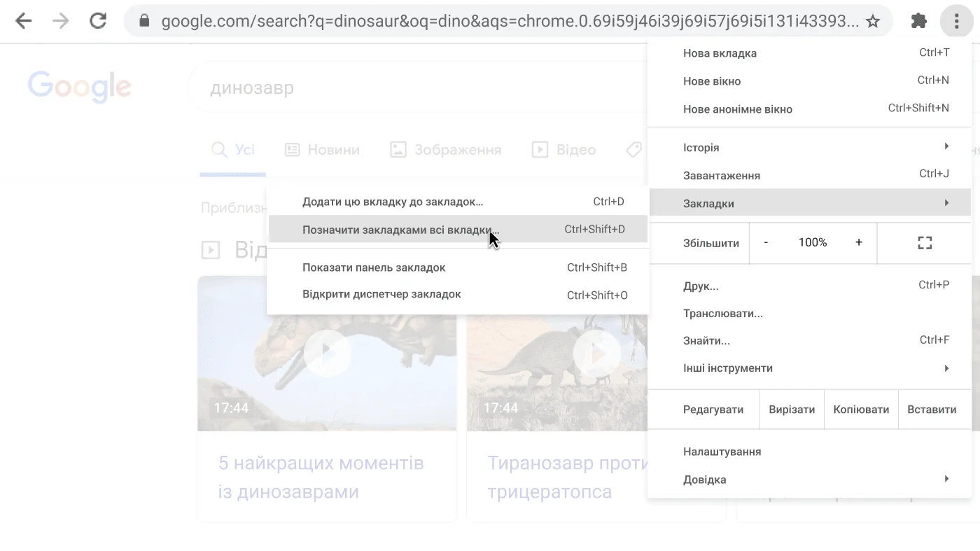Open Chrome's three-dot menu icon
The width and height of the screenshot is (980, 551).
[x=955, y=21]
